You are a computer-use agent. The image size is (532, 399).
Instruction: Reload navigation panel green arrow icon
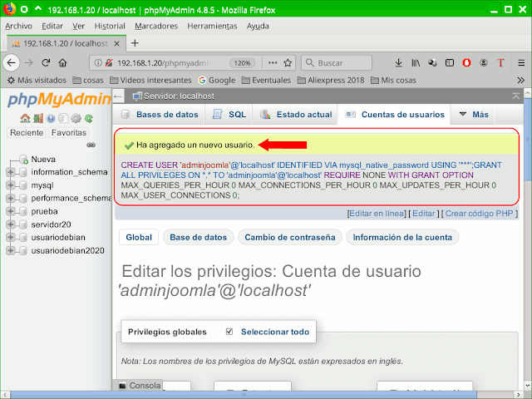point(89,118)
